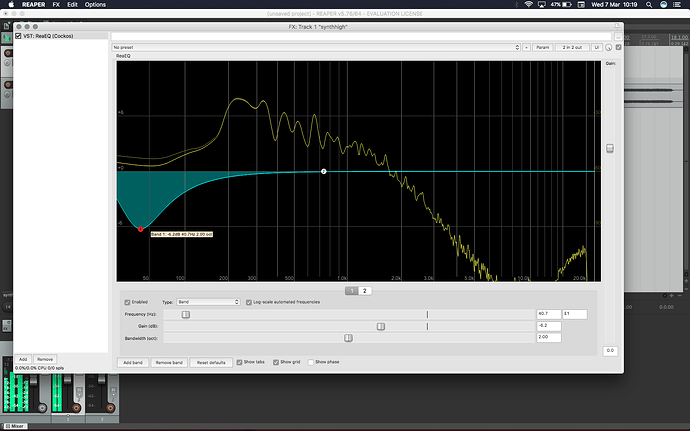Image resolution: width=690 pixels, height=431 pixels.
Task: Open the FX menu
Action: coord(56,4)
